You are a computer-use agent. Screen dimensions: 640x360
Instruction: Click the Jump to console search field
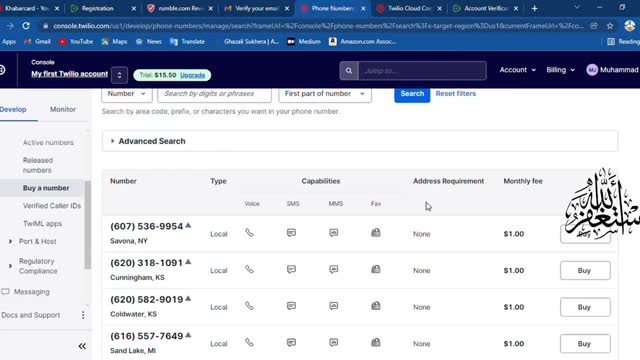[422, 71]
